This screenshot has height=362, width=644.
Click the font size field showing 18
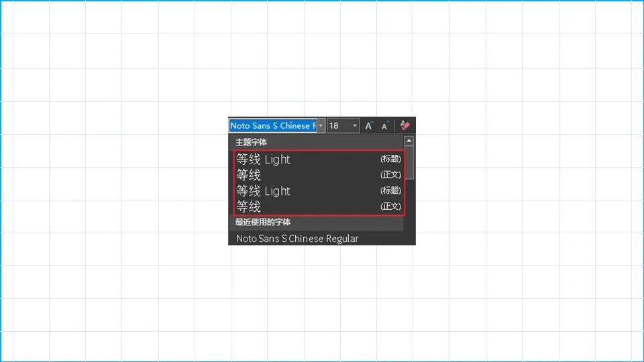pyautogui.click(x=339, y=125)
